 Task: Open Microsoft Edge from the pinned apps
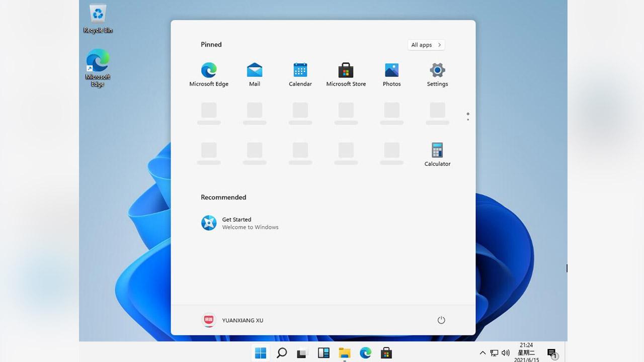209,75
